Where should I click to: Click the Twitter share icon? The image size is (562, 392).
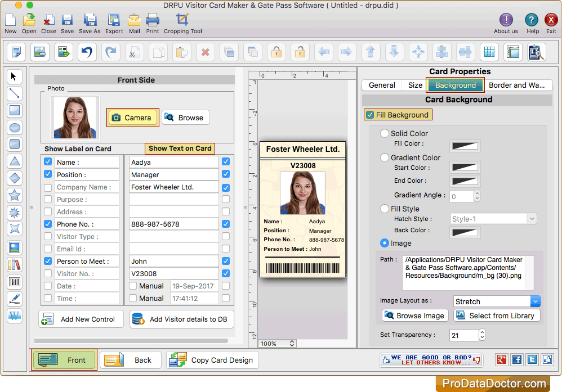(x=532, y=359)
